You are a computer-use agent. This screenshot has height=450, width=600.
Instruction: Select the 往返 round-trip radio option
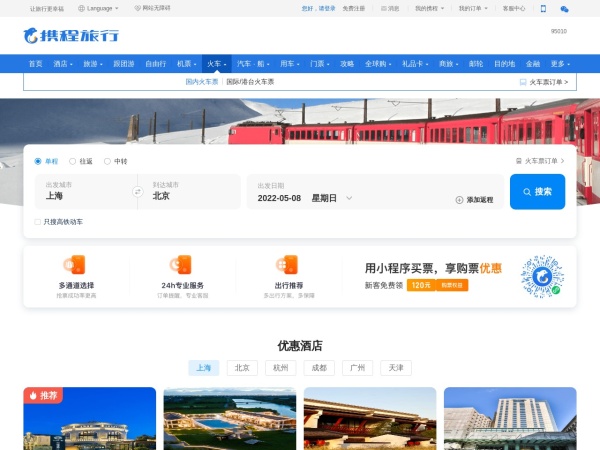[73, 161]
